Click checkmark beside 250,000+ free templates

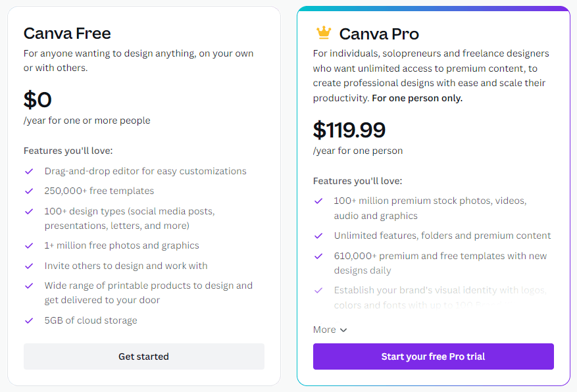coord(29,191)
